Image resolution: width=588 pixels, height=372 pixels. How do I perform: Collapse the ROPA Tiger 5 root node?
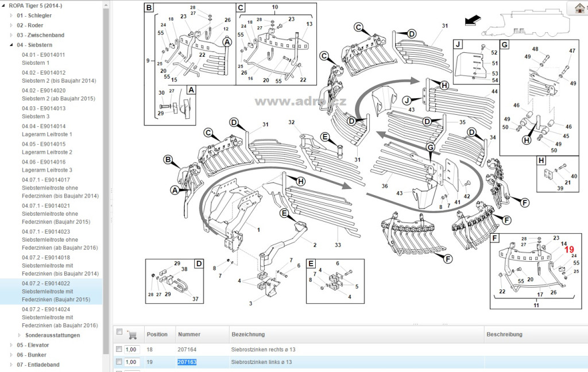(4, 6)
